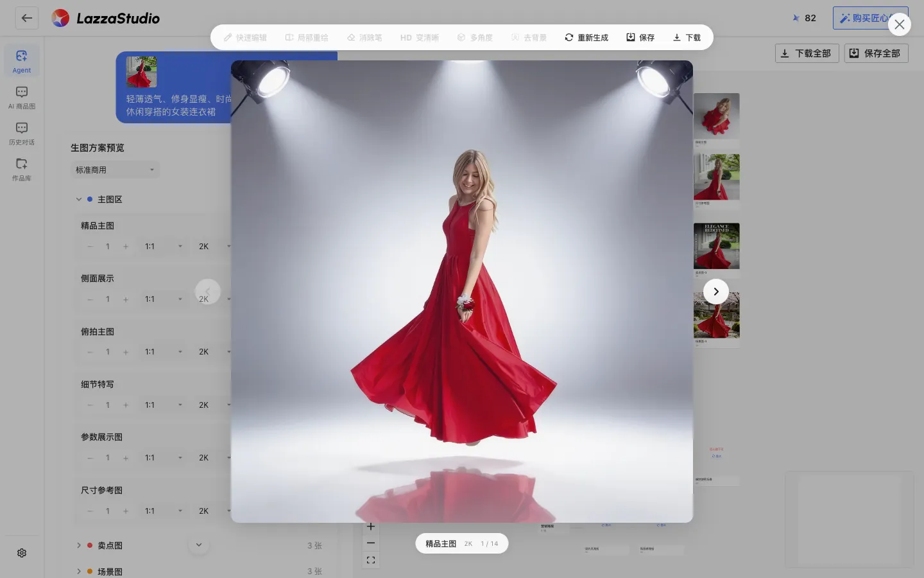
Task: Go back with the arrow button
Action: coord(27,18)
